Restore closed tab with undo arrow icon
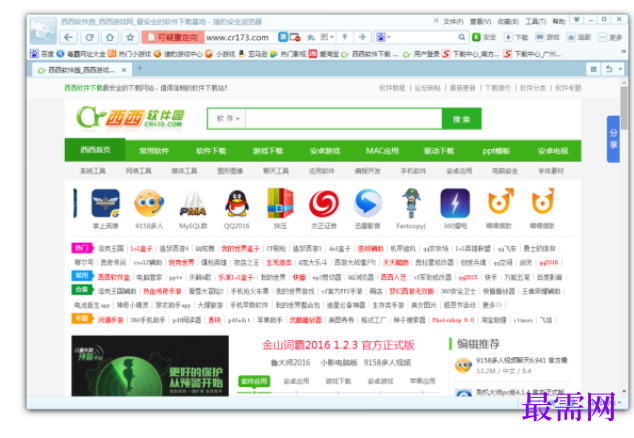 [609, 69]
